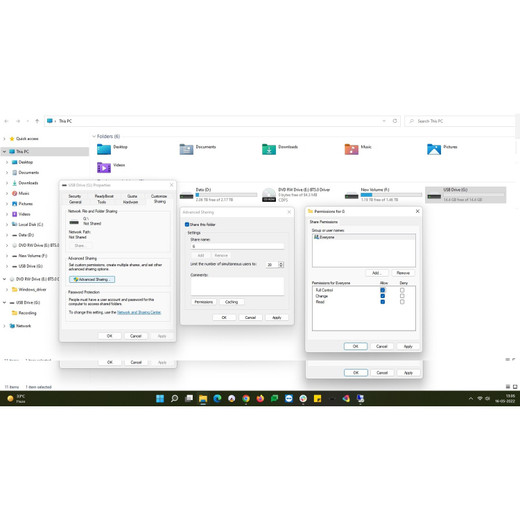
Task: Check Deny for Change permission
Action: (x=402, y=296)
